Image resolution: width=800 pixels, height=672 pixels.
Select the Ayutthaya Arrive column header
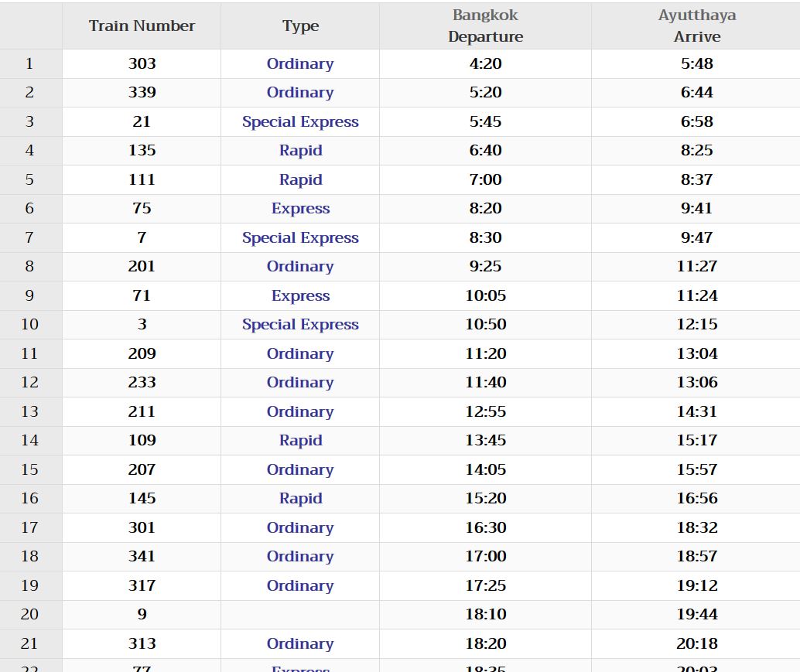coord(696,26)
